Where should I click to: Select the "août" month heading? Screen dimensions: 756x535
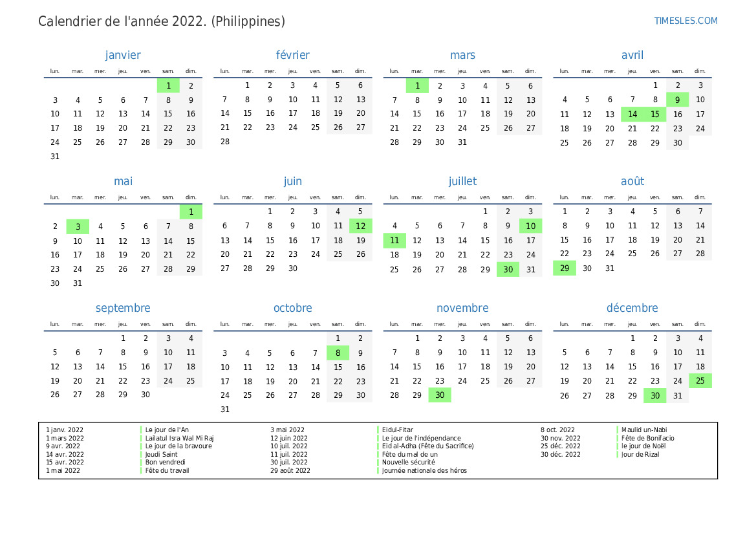tap(632, 181)
